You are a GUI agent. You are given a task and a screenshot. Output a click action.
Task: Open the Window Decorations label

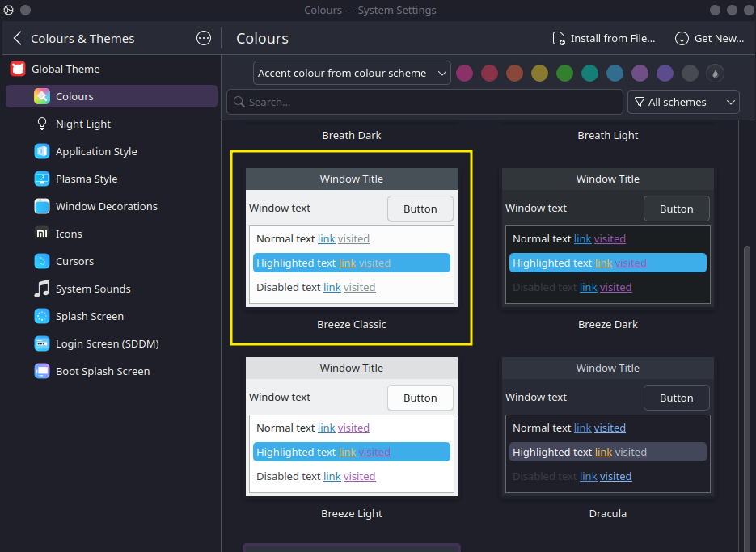(x=107, y=206)
